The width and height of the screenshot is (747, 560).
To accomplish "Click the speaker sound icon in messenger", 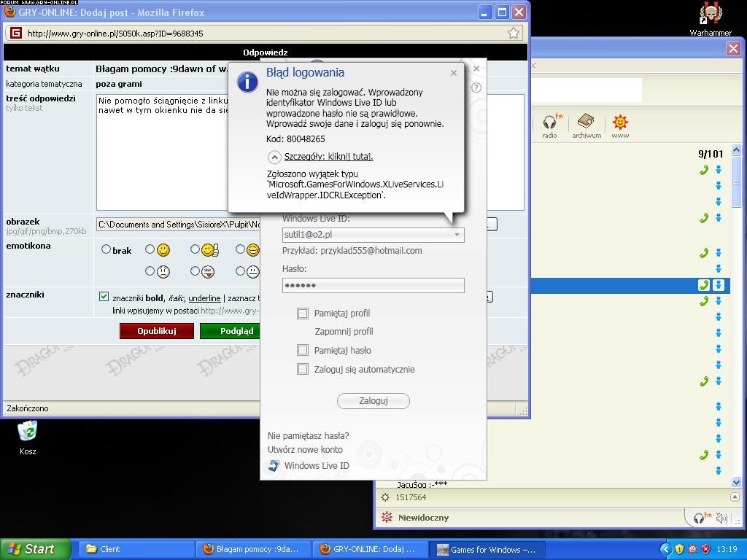I will click(721, 518).
